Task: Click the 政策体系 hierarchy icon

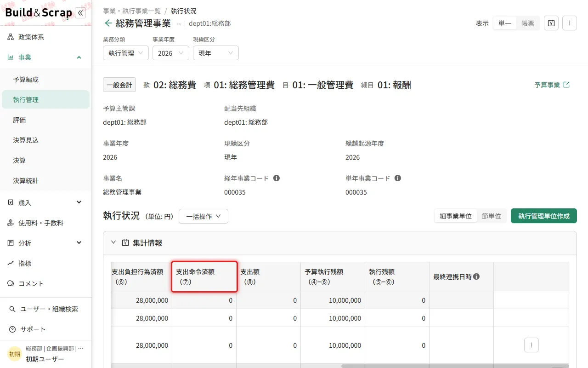Action: coord(11,37)
